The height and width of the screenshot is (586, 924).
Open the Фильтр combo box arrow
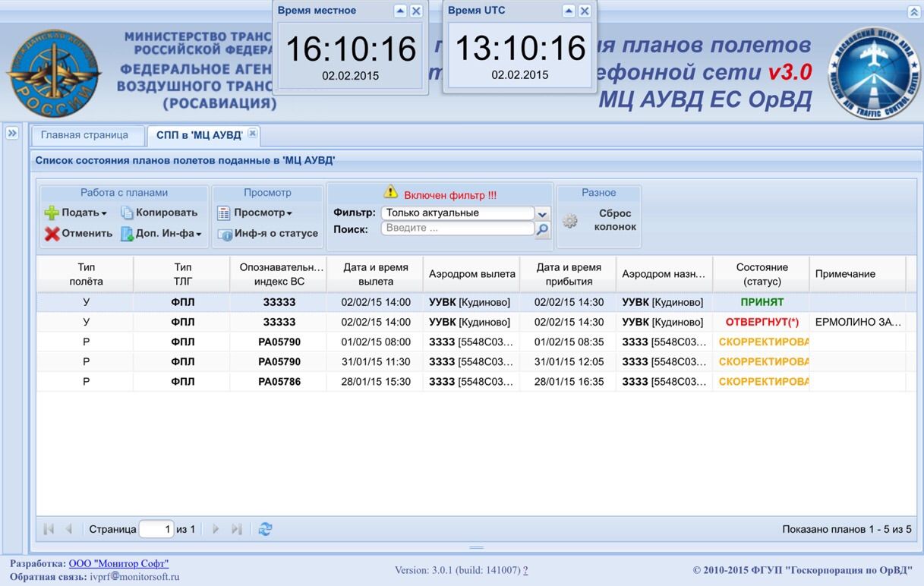pyautogui.click(x=542, y=213)
